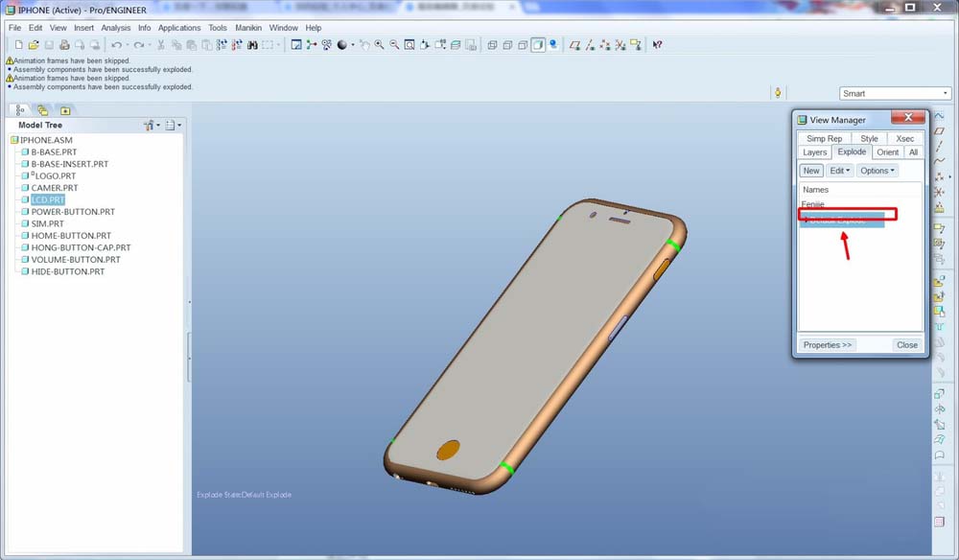Select Wireframe display style icon
959x560 pixels.
click(x=492, y=45)
